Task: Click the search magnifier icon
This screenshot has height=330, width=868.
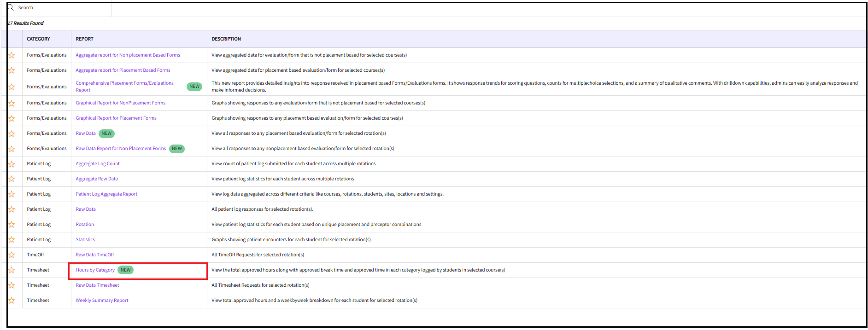Action: pyautogui.click(x=11, y=8)
